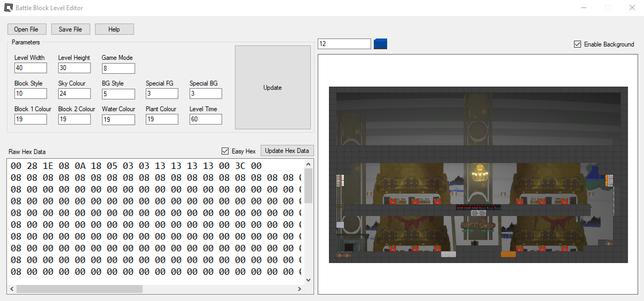
Task: Click the large Update button
Action: click(x=273, y=88)
